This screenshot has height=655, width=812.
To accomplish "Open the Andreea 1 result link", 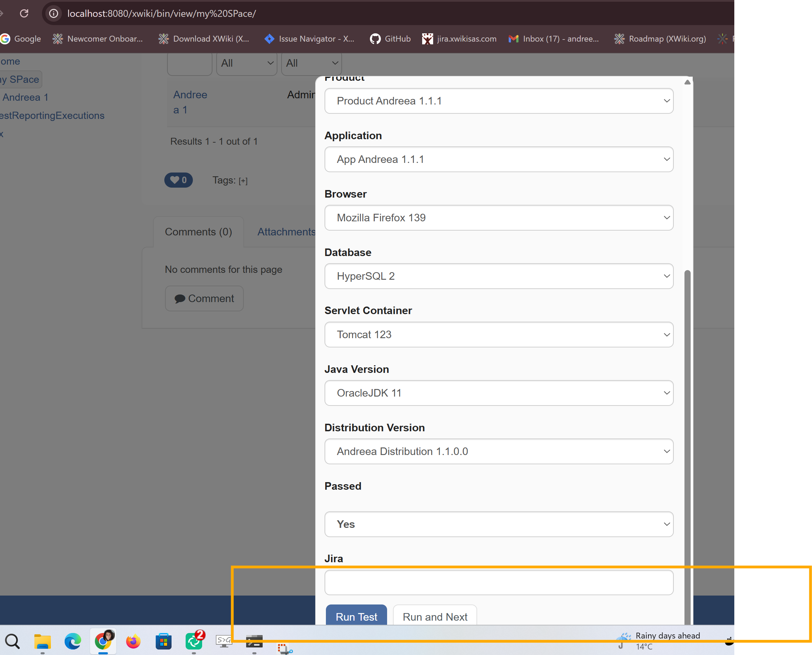I will pyautogui.click(x=190, y=102).
